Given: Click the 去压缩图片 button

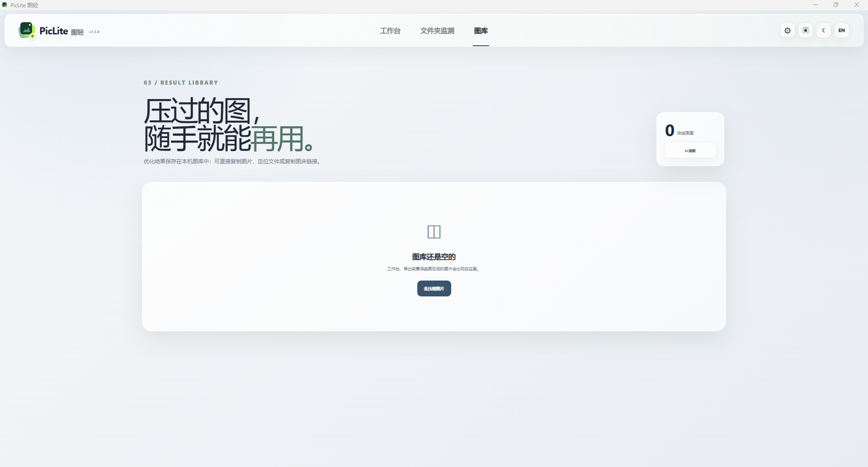Looking at the screenshot, I should (x=434, y=288).
